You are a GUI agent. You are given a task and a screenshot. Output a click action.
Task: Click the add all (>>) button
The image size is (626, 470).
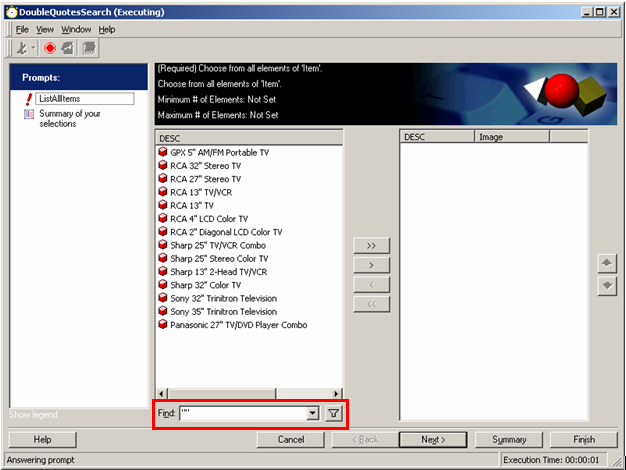(371, 246)
